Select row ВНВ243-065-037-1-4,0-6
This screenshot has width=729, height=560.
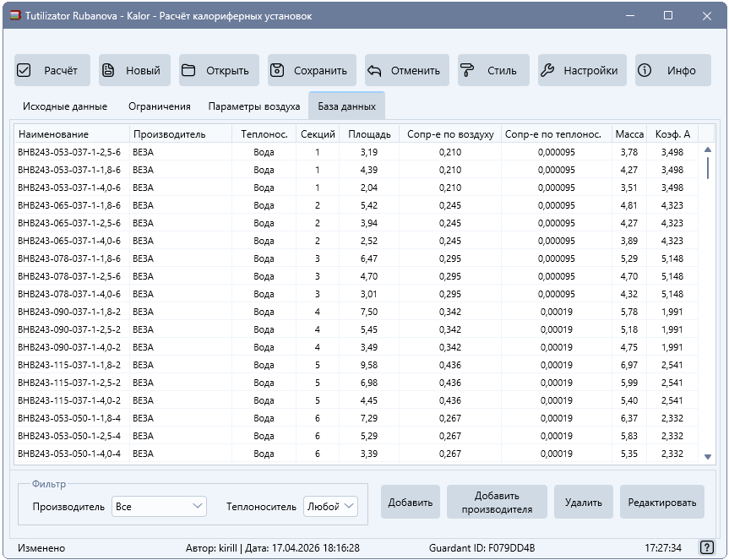pyautogui.click(x=356, y=240)
